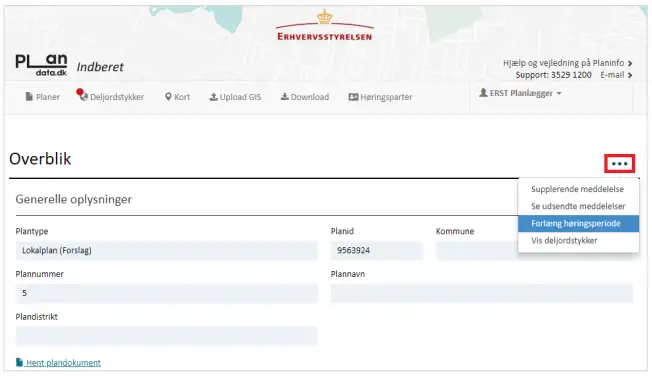
Task: Open the Hent plandokument link
Action: click(63, 363)
